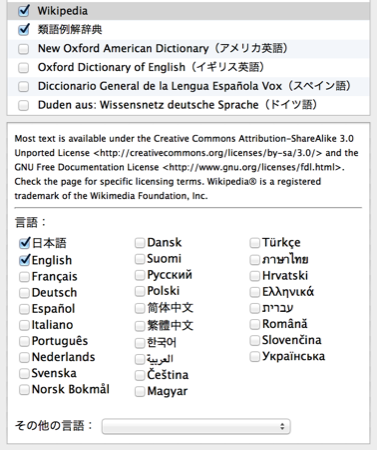Uncheck the Wikipedia dictionary source

[24, 11]
